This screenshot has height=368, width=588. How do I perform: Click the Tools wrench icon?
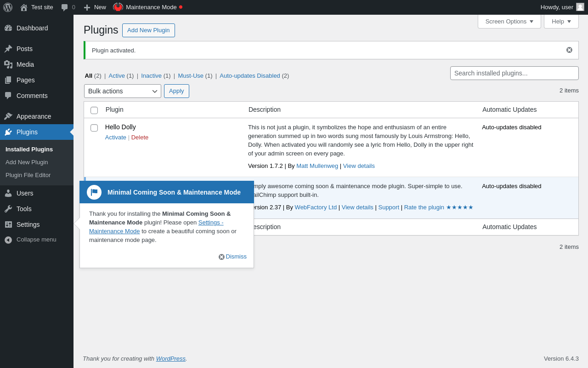[x=8, y=209]
